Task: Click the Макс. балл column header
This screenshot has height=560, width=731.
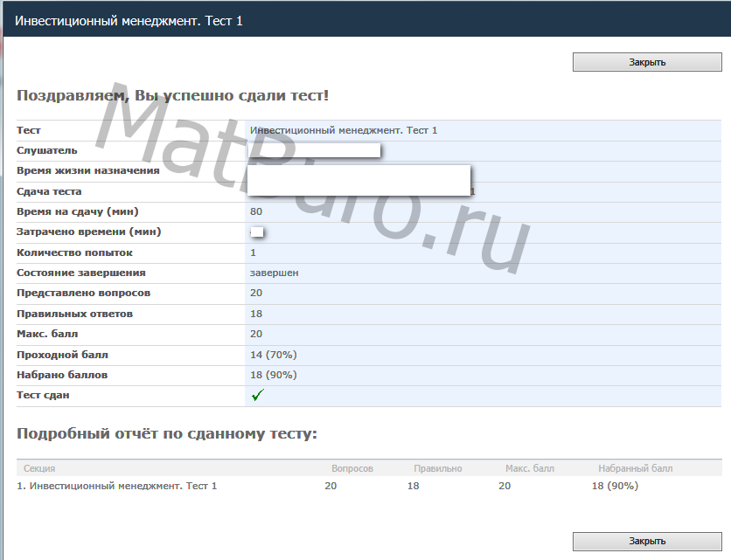Action: pos(529,468)
